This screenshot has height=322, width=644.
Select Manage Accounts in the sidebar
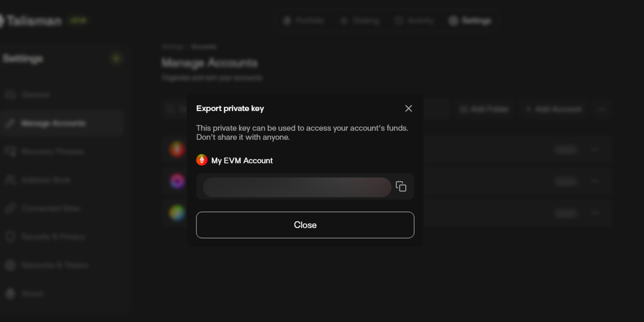coord(53,123)
